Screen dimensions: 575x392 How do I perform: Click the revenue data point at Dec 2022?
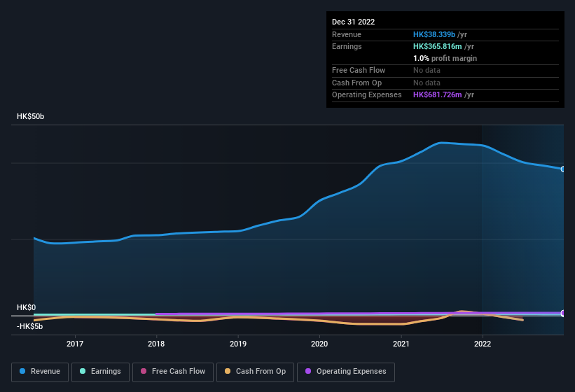563,169
